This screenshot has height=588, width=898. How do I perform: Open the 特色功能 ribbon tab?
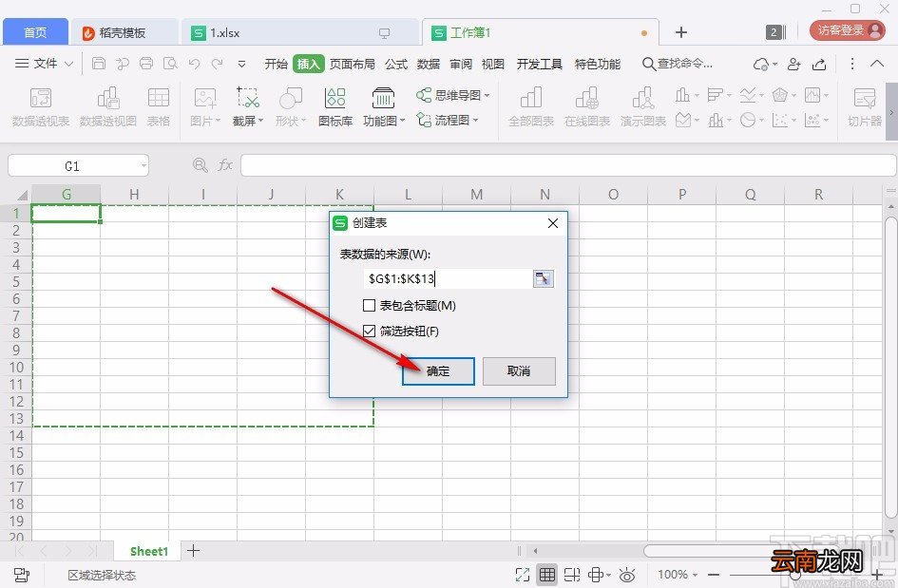598,65
